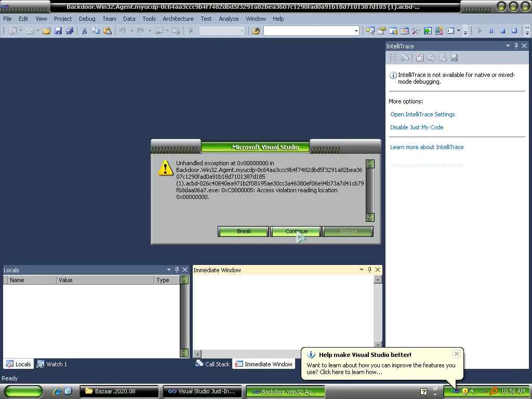Select the Locals tab
532x399 pixels.
(19, 364)
